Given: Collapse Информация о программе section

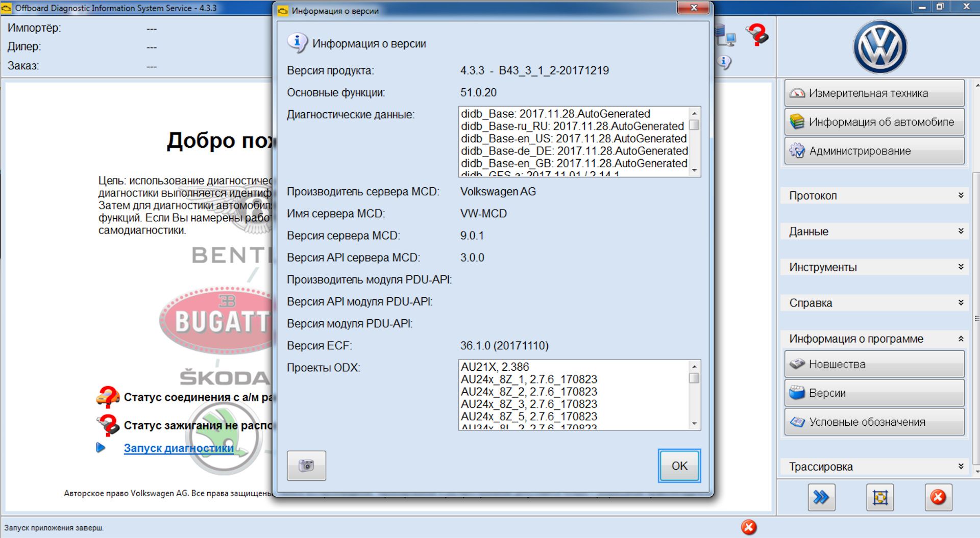Looking at the screenshot, I should (874, 339).
